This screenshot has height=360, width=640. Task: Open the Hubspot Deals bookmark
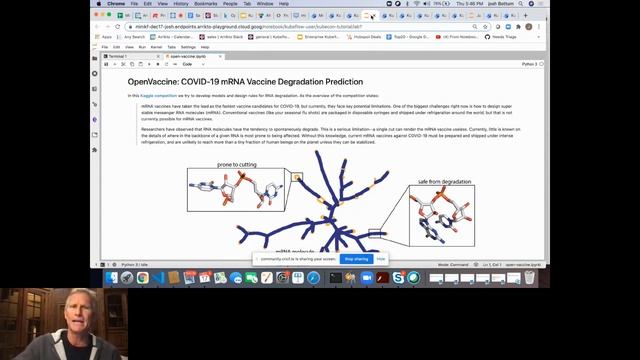[364, 37]
